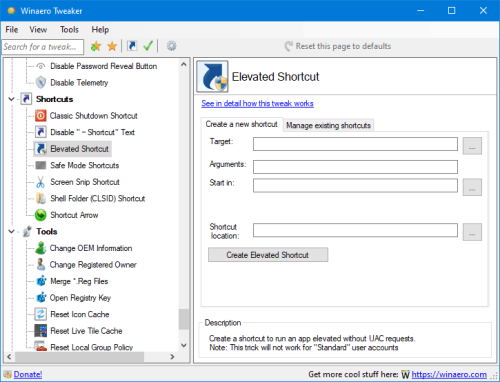
Task: Open the Help menu
Action: pos(100,30)
